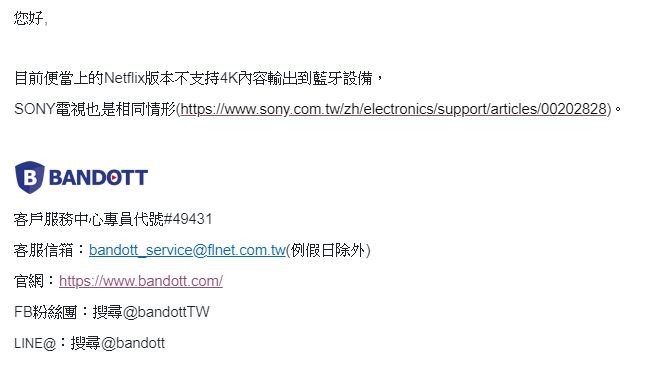Click the 藍牙設備 text

point(342,78)
